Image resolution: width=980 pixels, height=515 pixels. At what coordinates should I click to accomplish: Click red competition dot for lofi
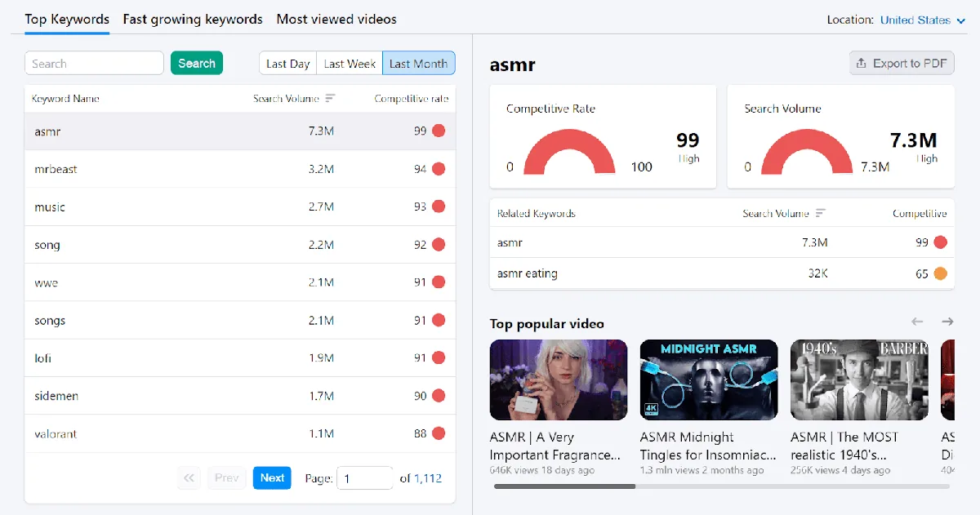coord(439,358)
